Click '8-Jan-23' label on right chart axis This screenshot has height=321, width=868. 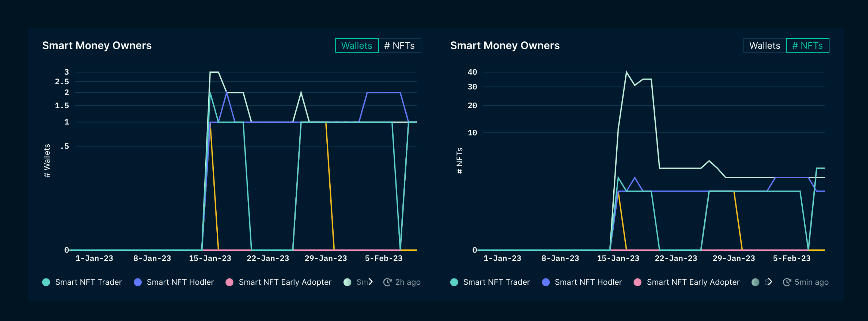(560, 258)
